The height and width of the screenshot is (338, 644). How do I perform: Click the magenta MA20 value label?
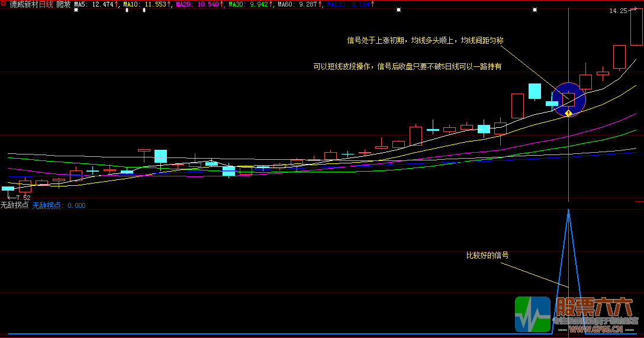pos(199,5)
